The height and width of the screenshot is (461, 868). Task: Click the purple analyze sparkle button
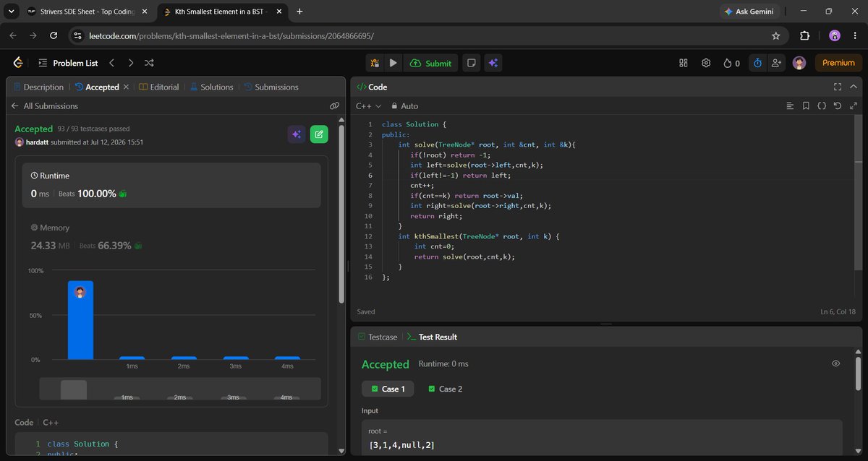tap(296, 134)
